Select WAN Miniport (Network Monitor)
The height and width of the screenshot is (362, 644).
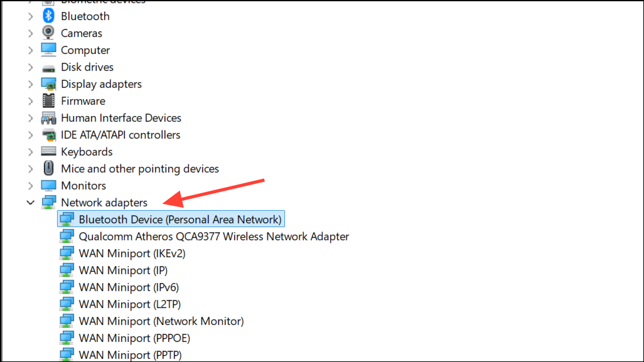161,321
